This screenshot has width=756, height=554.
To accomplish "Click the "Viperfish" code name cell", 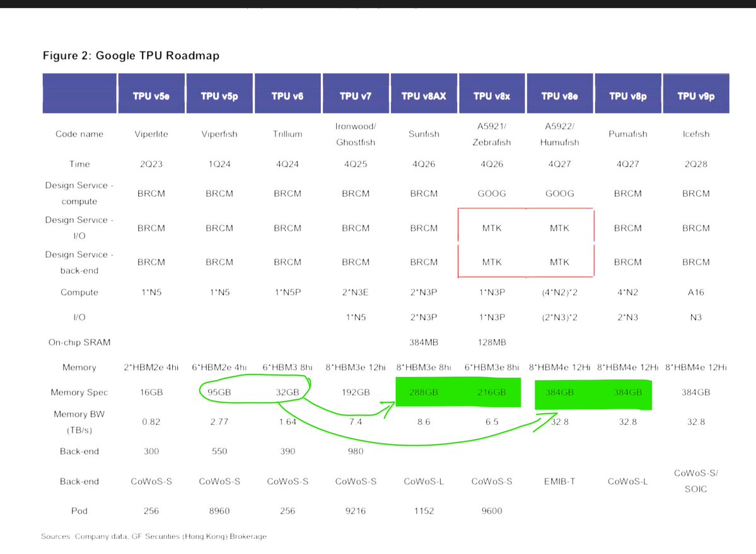I will coord(219,134).
